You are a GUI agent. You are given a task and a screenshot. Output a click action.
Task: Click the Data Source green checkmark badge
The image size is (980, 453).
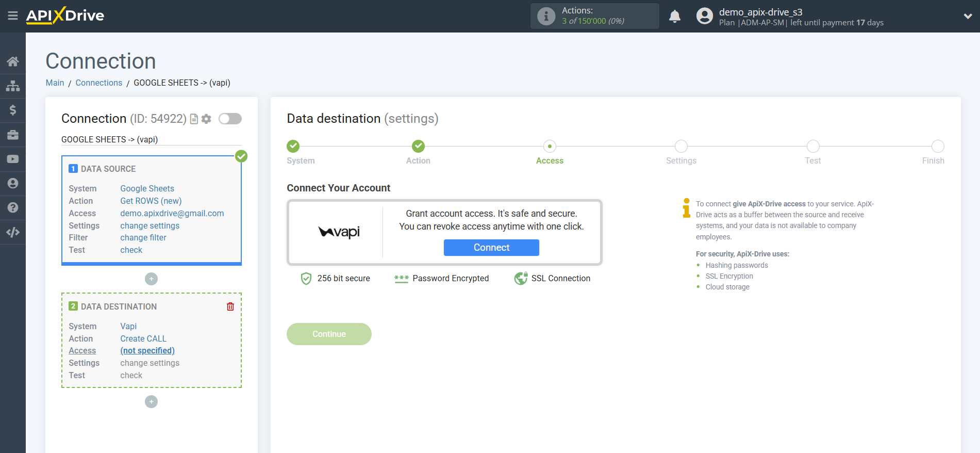coord(241,156)
